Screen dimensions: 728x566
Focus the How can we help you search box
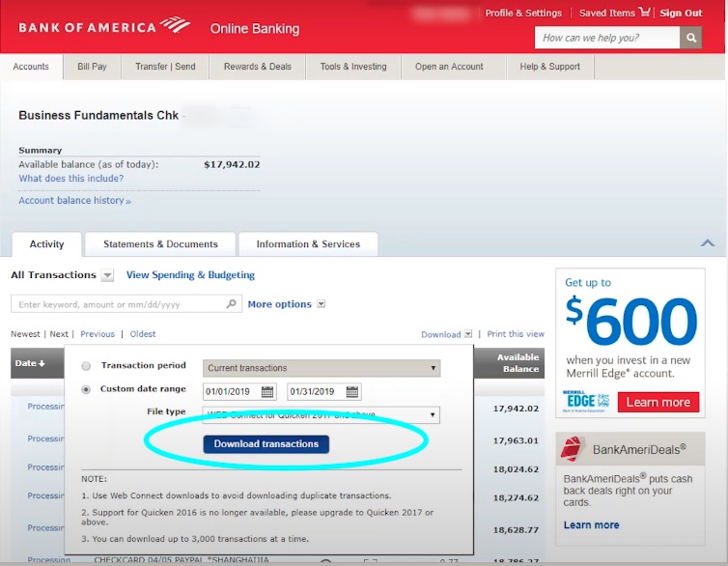click(x=607, y=38)
